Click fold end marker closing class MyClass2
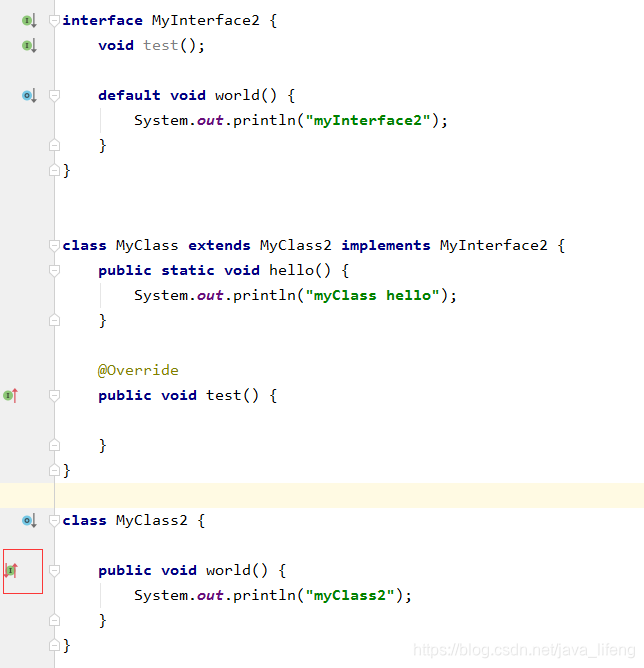 [54, 645]
